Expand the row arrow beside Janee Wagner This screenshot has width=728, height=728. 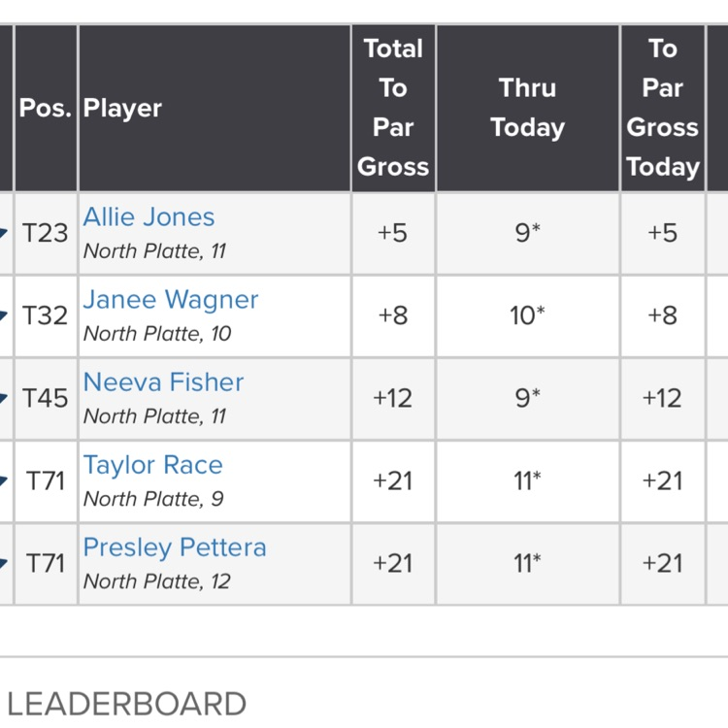5,315
